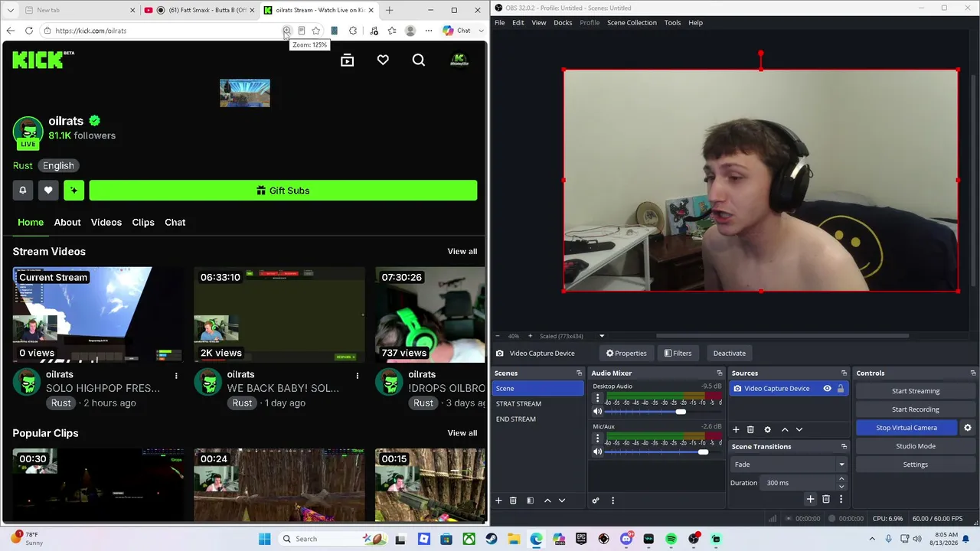Open source Properties in OBS

tap(626, 353)
